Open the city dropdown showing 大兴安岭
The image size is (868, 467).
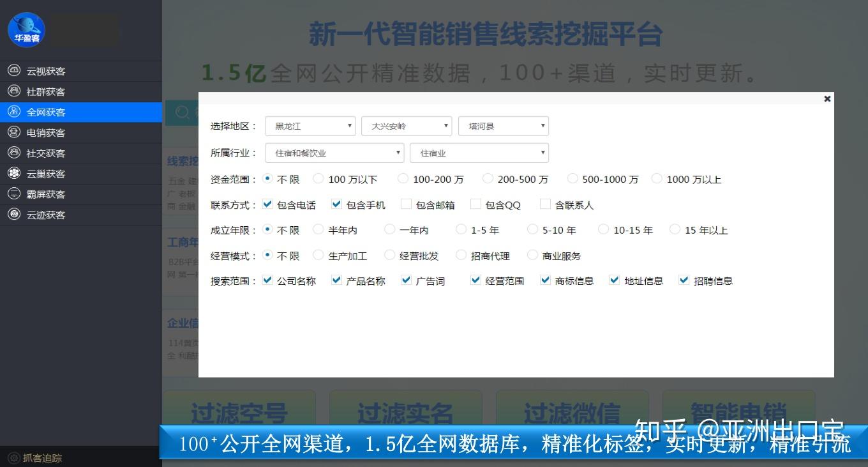(x=407, y=126)
